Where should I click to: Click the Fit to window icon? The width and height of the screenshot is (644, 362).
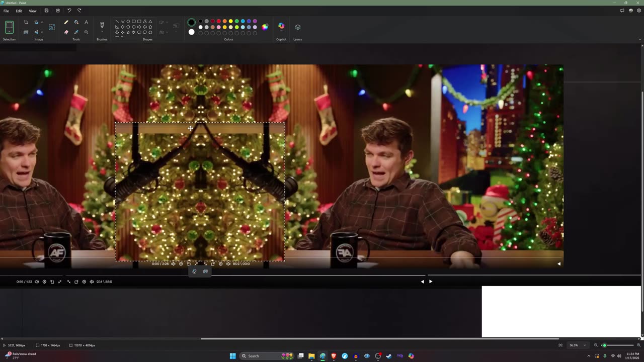click(x=560, y=345)
